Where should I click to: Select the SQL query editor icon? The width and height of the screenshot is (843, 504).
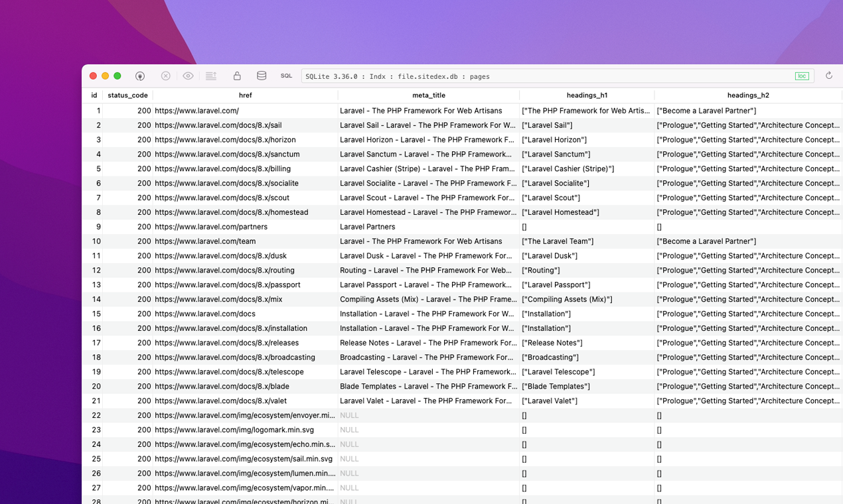[x=286, y=76]
